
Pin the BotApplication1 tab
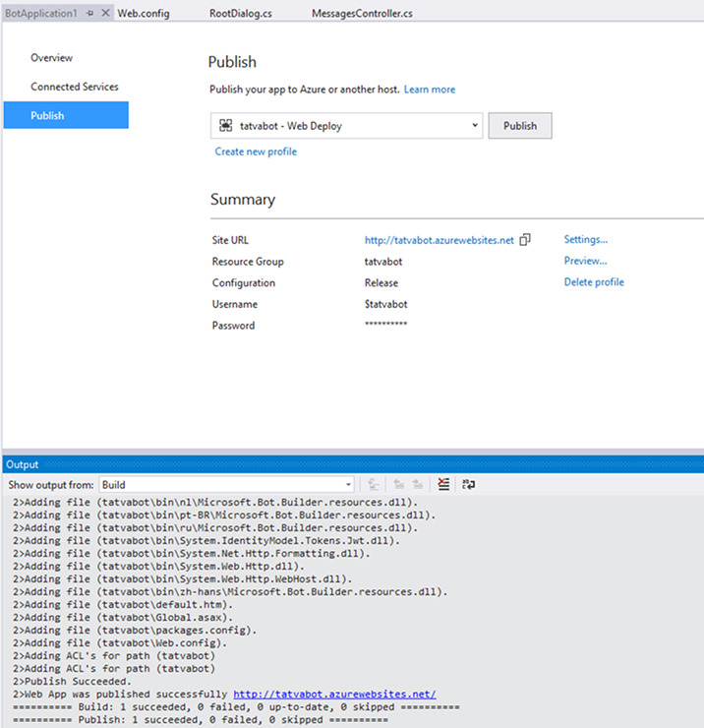tap(90, 14)
